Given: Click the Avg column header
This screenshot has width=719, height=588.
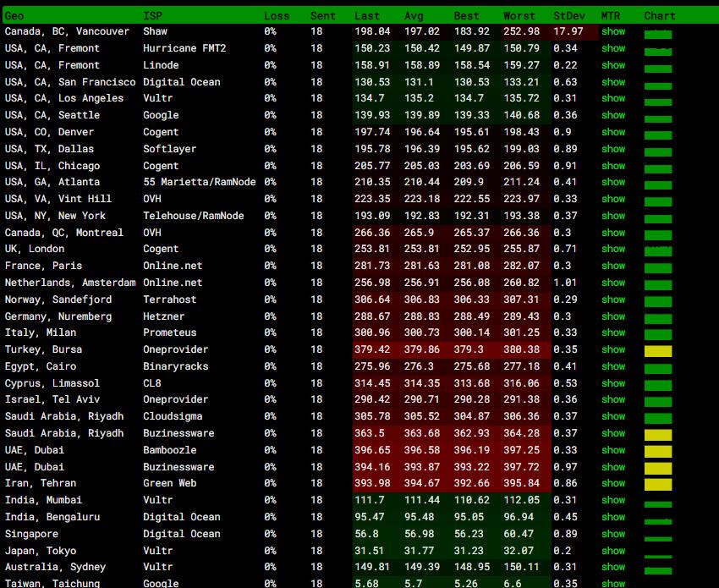Looking at the screenshot, I should click(414, 16).
